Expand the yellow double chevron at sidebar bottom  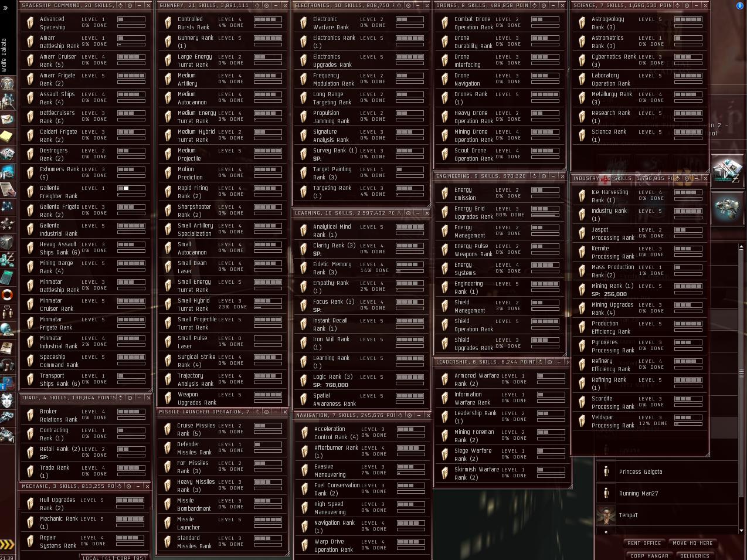click(6, 545)
